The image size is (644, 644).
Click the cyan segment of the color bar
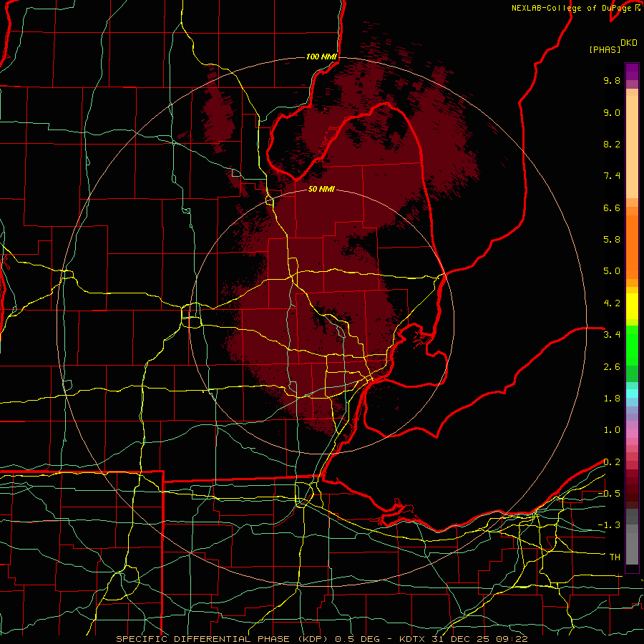tap(632, 394)
